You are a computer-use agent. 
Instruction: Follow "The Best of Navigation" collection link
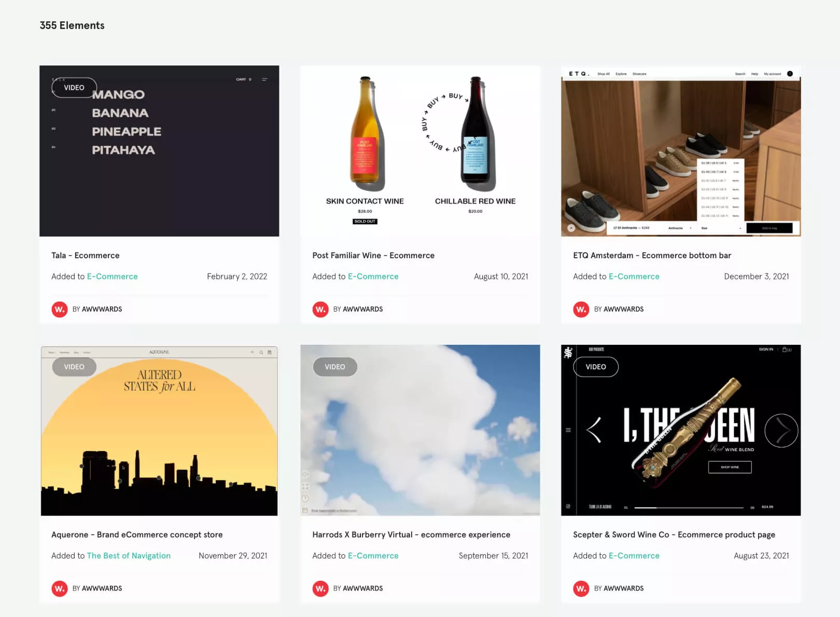point(129,556)
